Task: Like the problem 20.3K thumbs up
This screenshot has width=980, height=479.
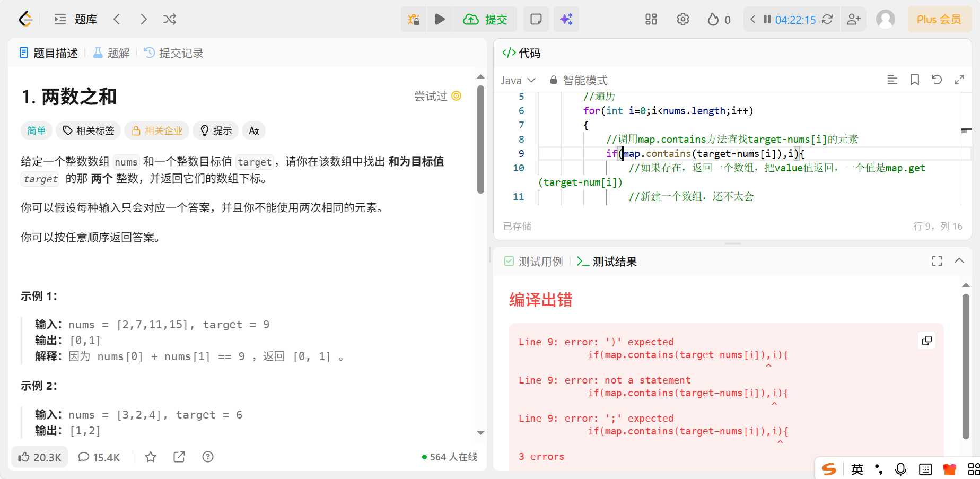Action: pyautogui.click(x=40, y=457)
